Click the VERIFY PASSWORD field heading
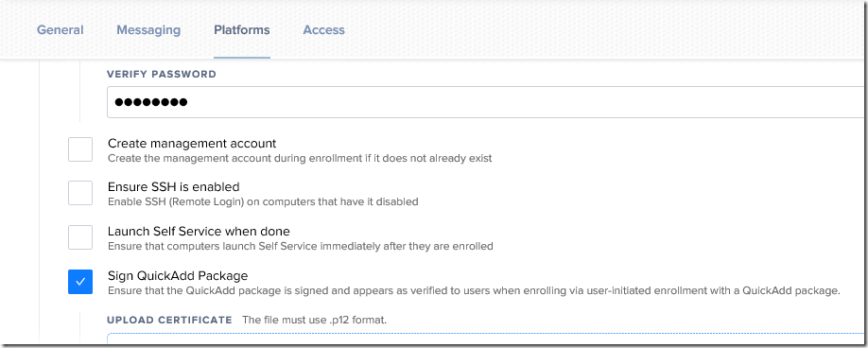868x348 pixels. (162, 74)
